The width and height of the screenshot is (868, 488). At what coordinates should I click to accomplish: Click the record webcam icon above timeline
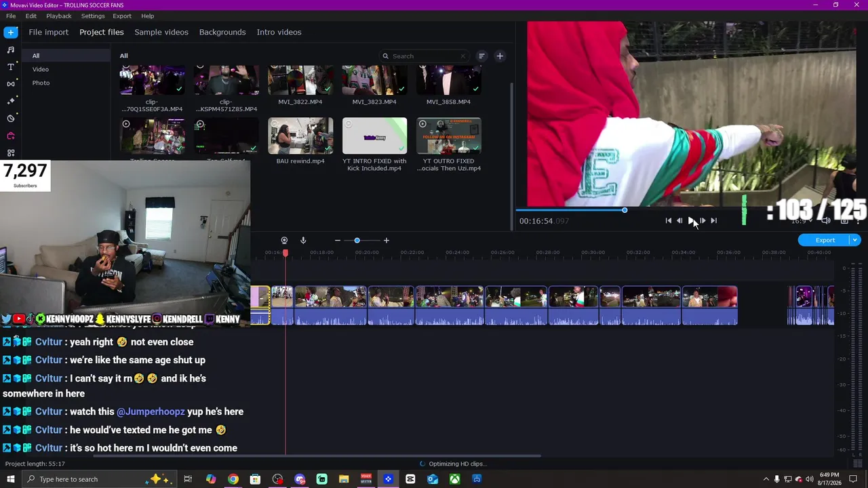pyautogui.click(x=284, y=240)
